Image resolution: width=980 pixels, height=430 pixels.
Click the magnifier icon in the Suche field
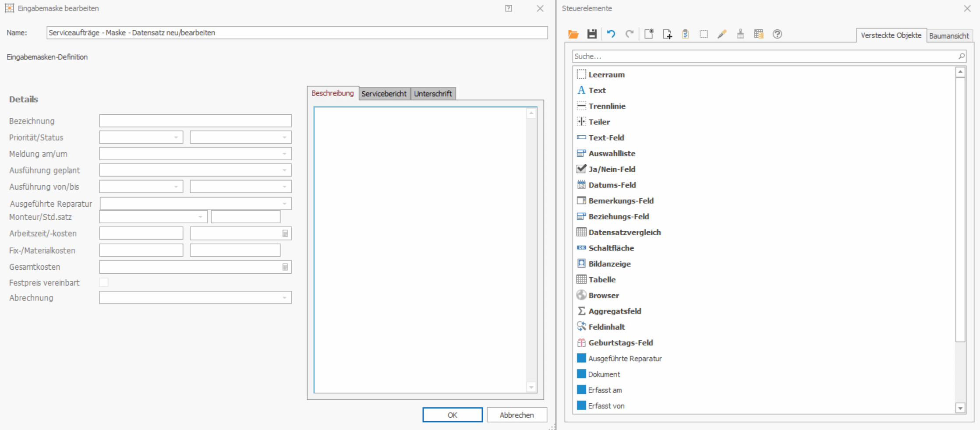click(x=961, y=56)
